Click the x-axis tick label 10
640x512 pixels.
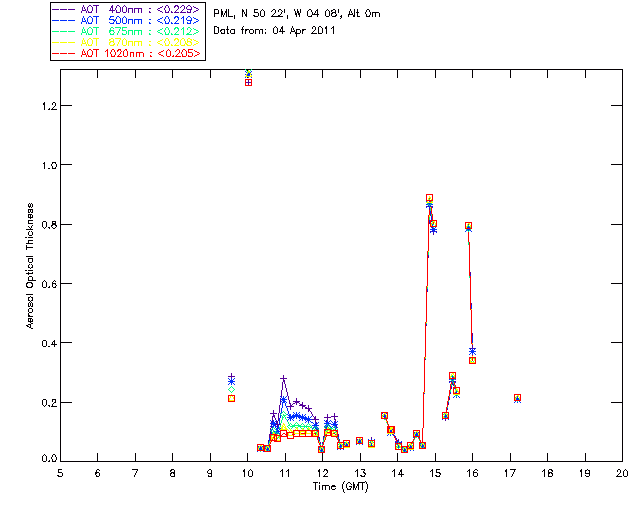tap(247, 473)
